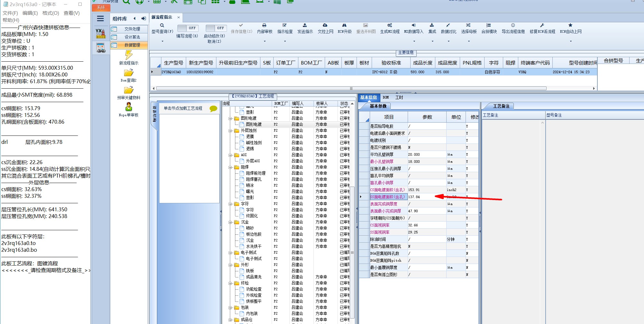Viewport: 644px width, 324px height.
Task: Select the 文件处理 component category
Action: [x=129, y=29]
